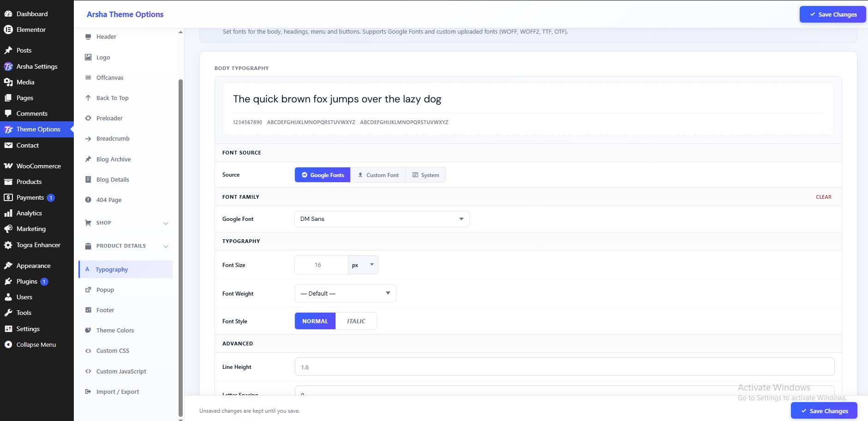Image resolution: width=868 pixels, height=421 pixels.
Task: Open Theme Options in admin menu
Action: click(37, 129)
